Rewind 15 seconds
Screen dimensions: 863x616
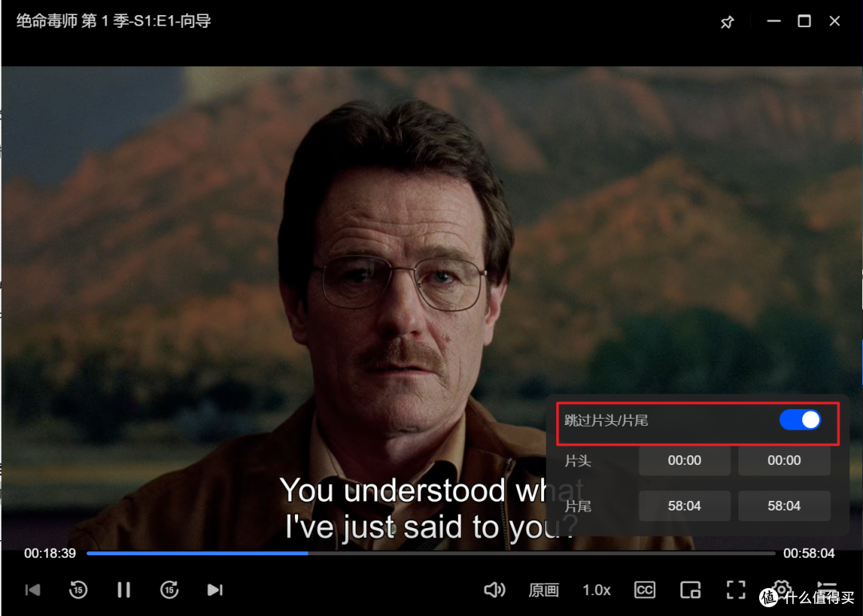point(78,590)
